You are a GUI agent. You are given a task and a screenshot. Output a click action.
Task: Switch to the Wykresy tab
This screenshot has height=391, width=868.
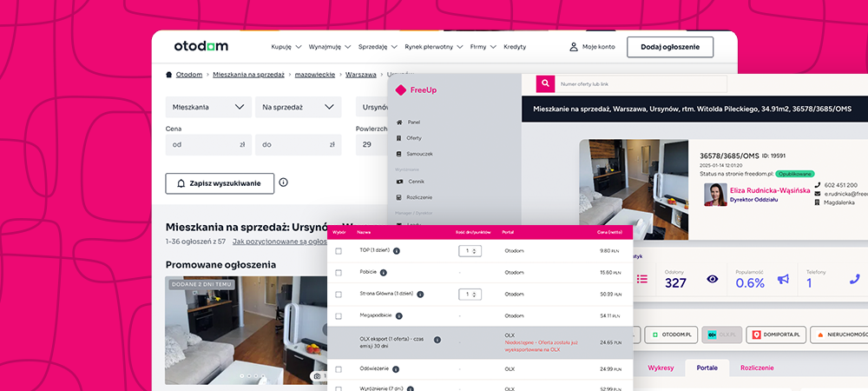point(661,368)
